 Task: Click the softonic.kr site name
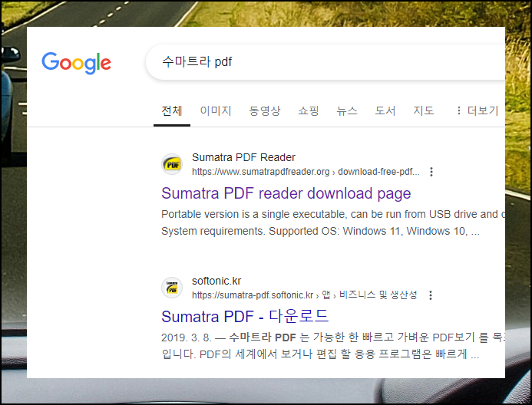(x=216, y=281)
